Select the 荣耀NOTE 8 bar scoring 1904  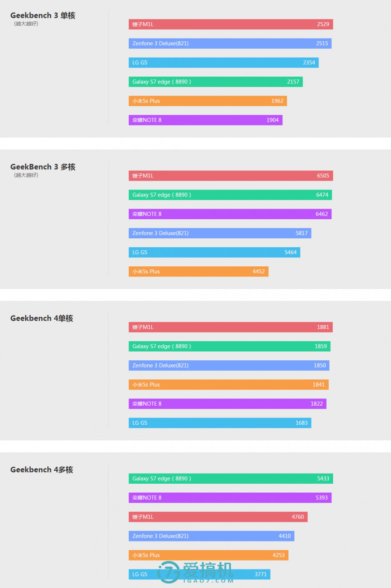[205, 120]
